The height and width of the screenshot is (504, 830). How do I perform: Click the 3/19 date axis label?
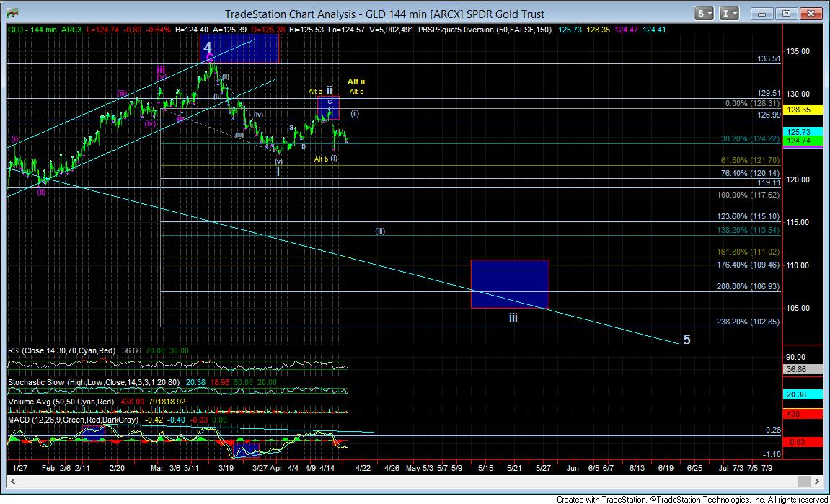(226, 468)
